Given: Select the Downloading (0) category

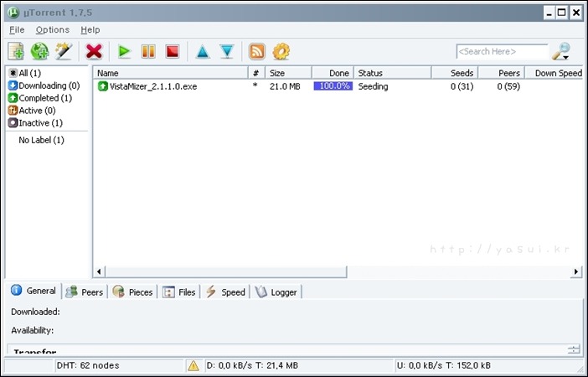Looking at the screenshot, I should click(x=44, y=85).
